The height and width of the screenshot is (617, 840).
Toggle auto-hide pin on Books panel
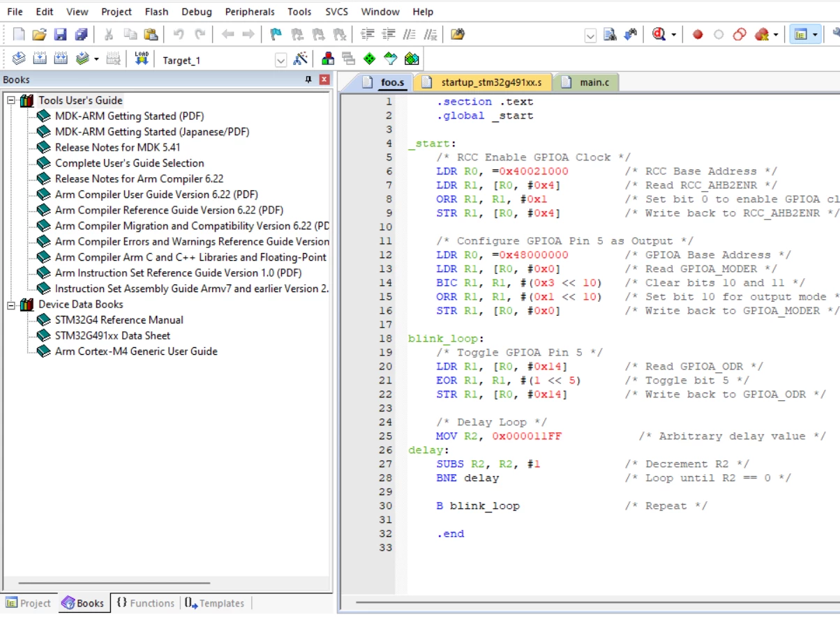click(x=309, y=79)
